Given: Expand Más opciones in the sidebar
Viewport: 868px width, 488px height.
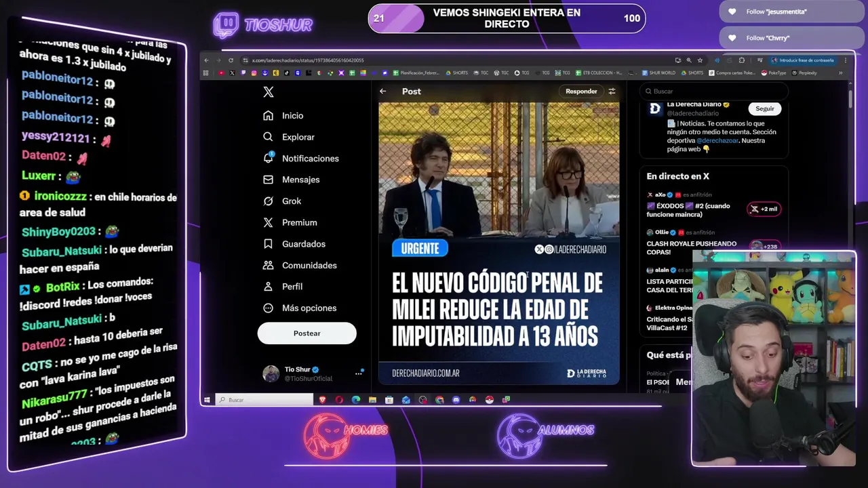Looking at the screenshot, I should [x=300, y=308].
